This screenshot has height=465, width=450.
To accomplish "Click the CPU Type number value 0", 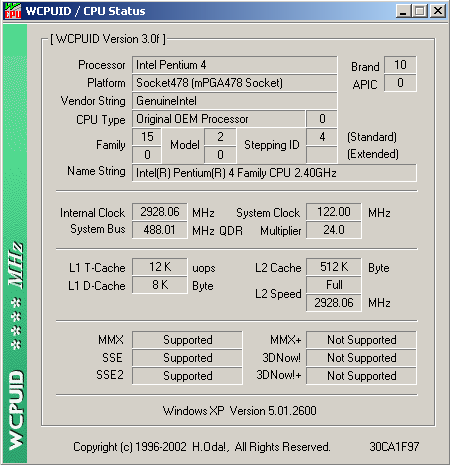I will (322, 119).
